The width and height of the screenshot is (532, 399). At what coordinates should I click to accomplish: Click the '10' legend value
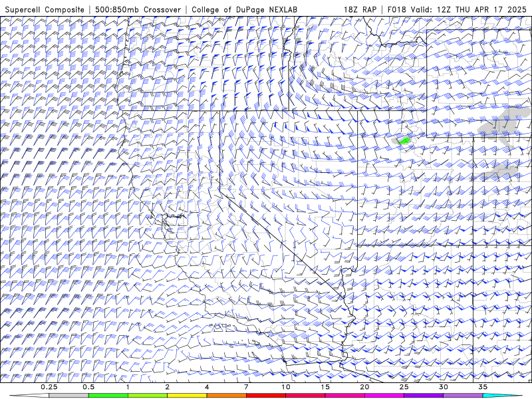point(286,387)
